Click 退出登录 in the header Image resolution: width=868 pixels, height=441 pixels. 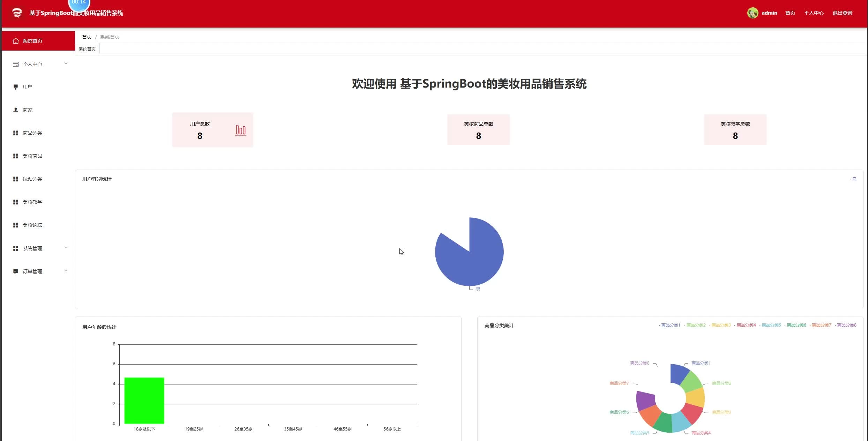842,13
